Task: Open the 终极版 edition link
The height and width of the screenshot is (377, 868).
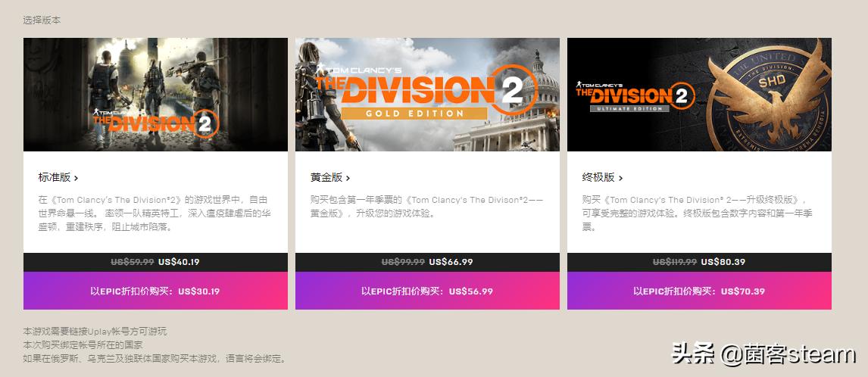Action: click(602, 178)
